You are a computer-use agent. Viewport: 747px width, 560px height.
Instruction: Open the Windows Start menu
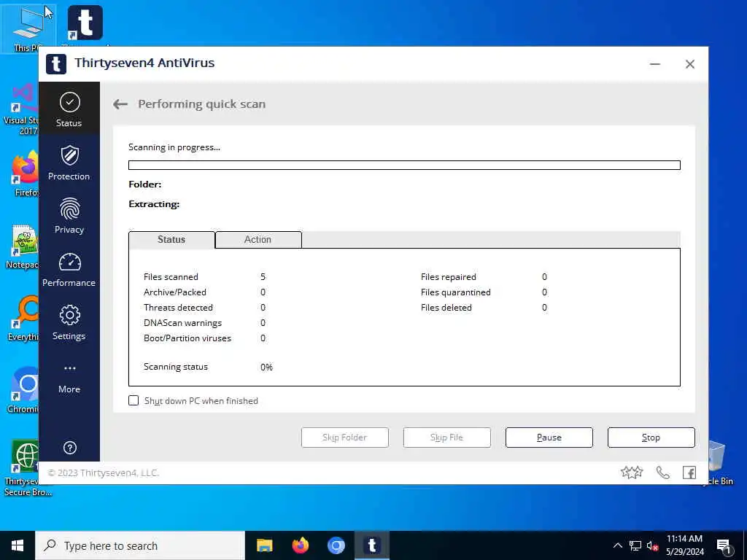click(18, 545)
